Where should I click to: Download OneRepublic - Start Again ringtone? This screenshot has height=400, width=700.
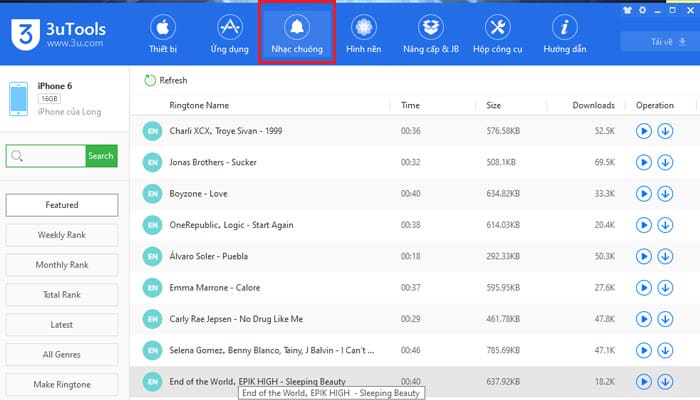coord(665,225)
